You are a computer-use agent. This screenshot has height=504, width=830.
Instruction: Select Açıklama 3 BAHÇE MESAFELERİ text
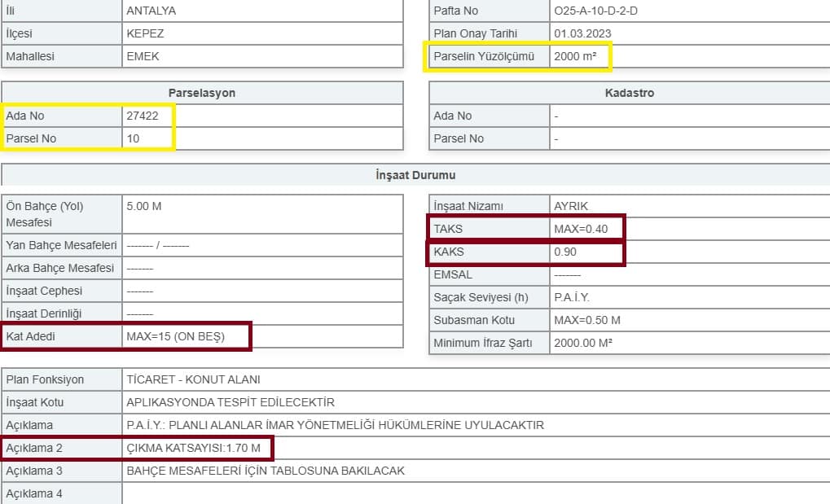click(x=266, y=471)
